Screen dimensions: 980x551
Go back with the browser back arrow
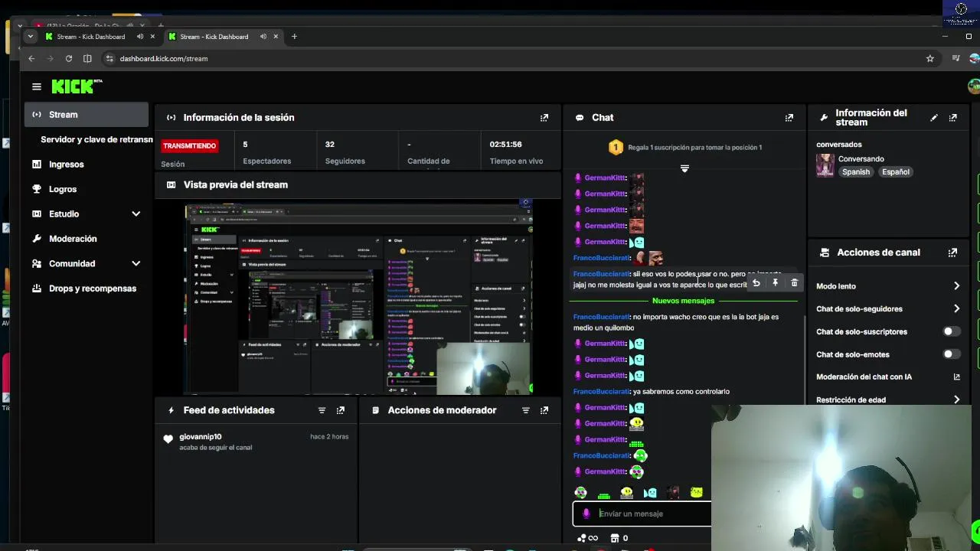pos(31,58)
